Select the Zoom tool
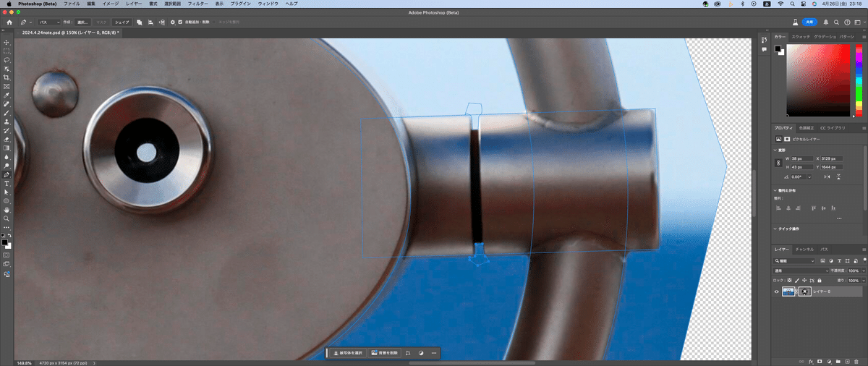868x366 pixels. [x=7, y=218]
